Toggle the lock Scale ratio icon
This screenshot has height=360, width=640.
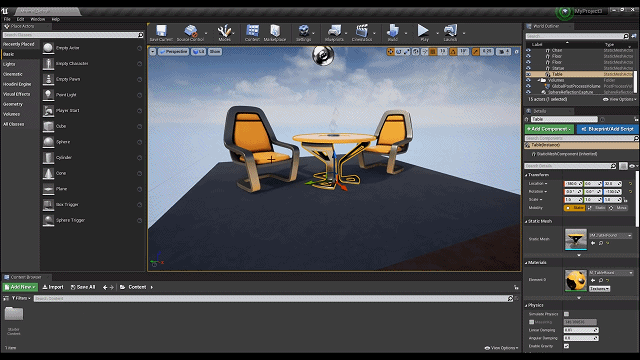tap(625, 200)
